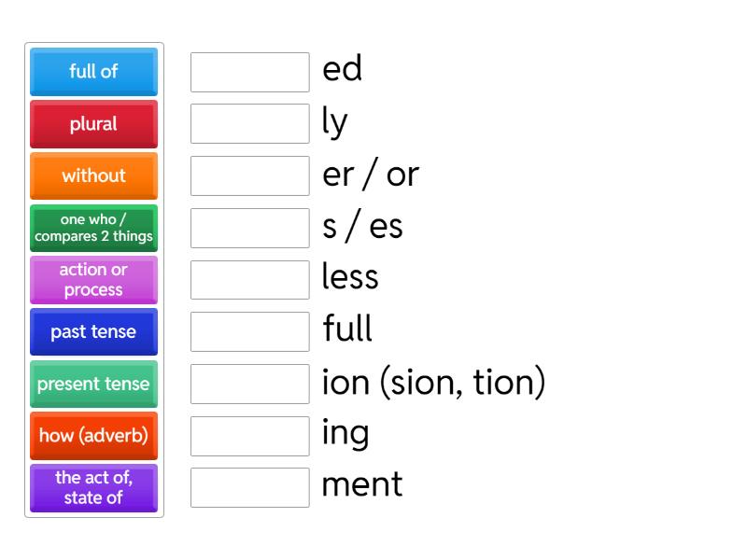Pick the "one who / compares 2 things" tile
This screenshot has width=747, height=560.
[93, 228]
